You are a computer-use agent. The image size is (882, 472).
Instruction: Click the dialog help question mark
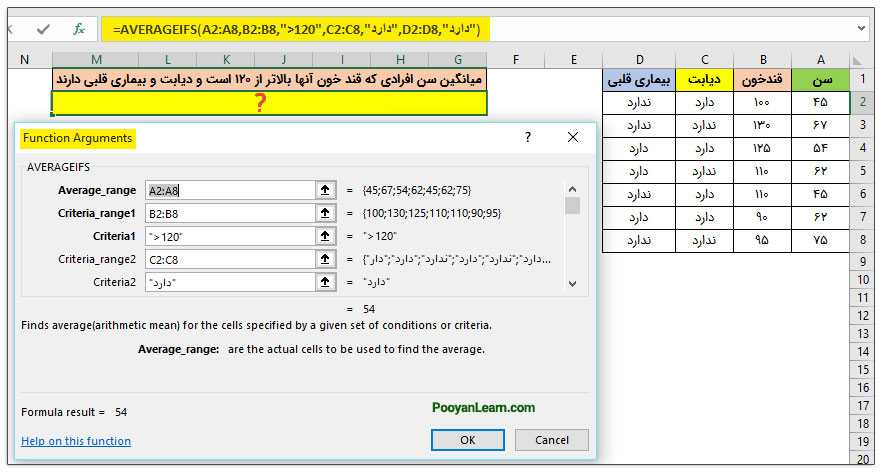[x=528, y=138]
